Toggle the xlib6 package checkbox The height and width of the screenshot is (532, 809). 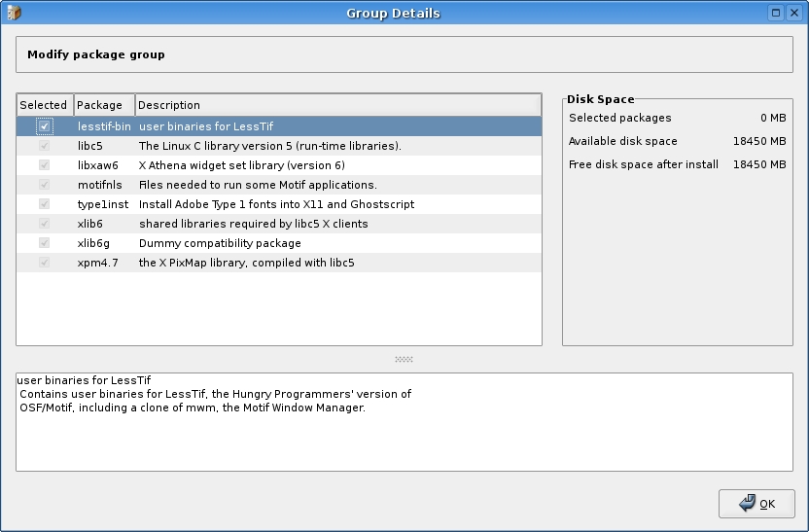pos(45,224)
